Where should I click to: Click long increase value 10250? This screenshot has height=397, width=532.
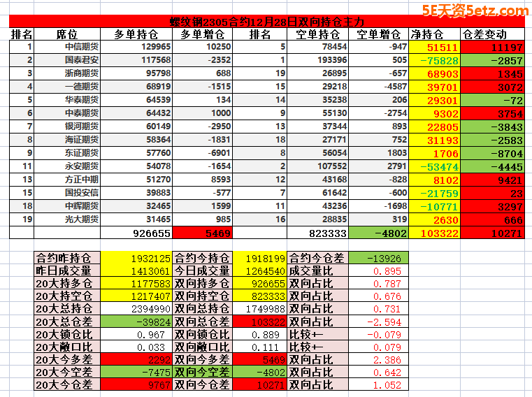(203, 47)
